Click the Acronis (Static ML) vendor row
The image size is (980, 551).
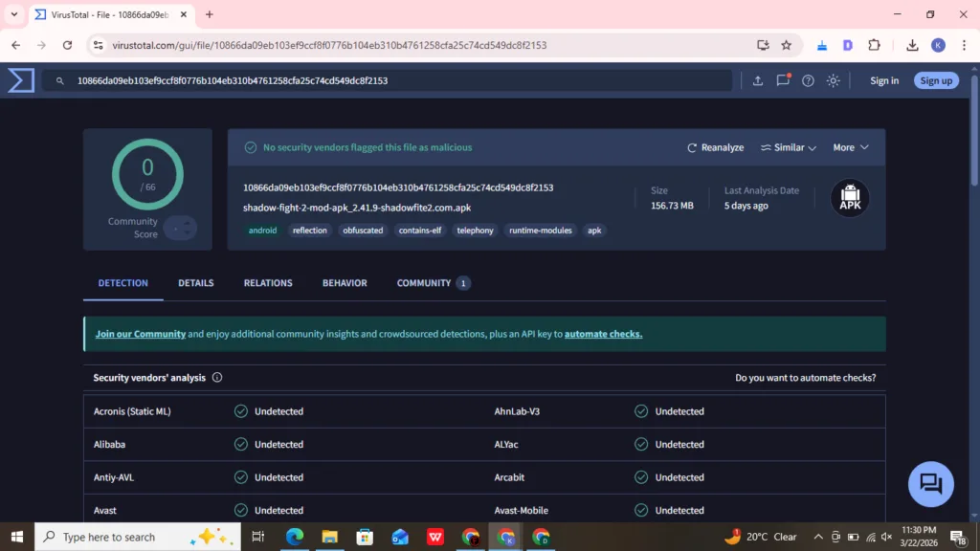(283, 411)
